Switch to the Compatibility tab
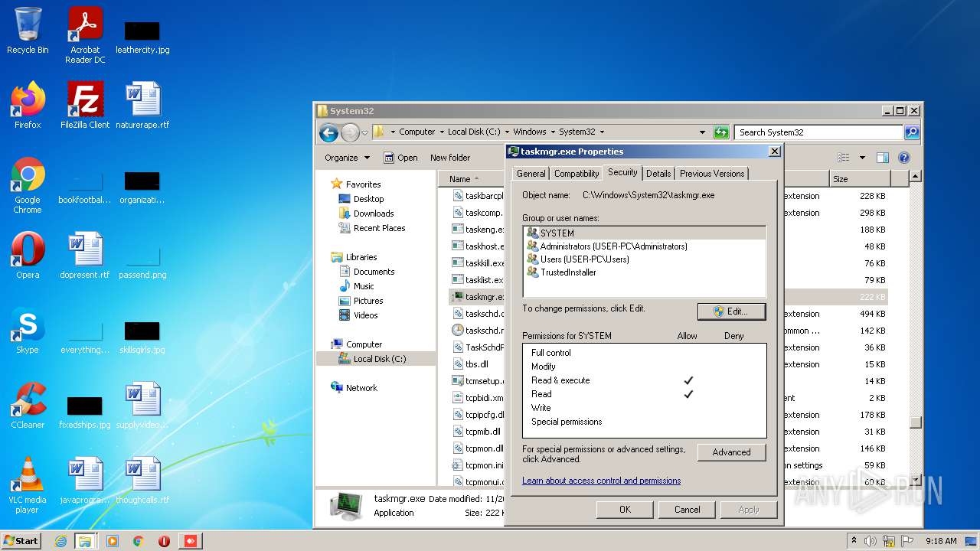980x551 pixels. pos(577,174)
